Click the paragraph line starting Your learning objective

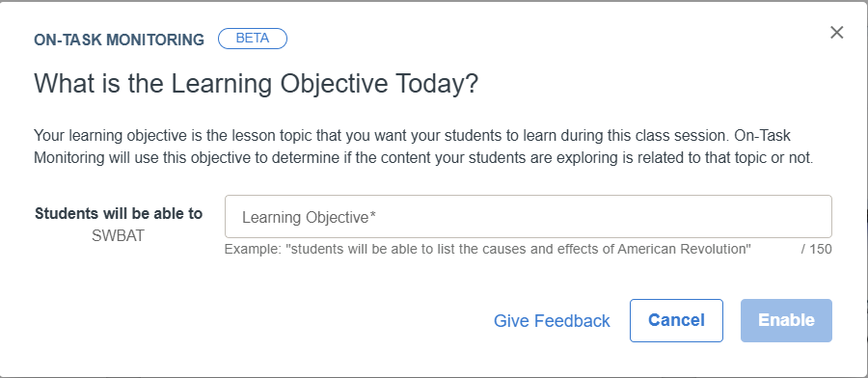tap(414, 136)
